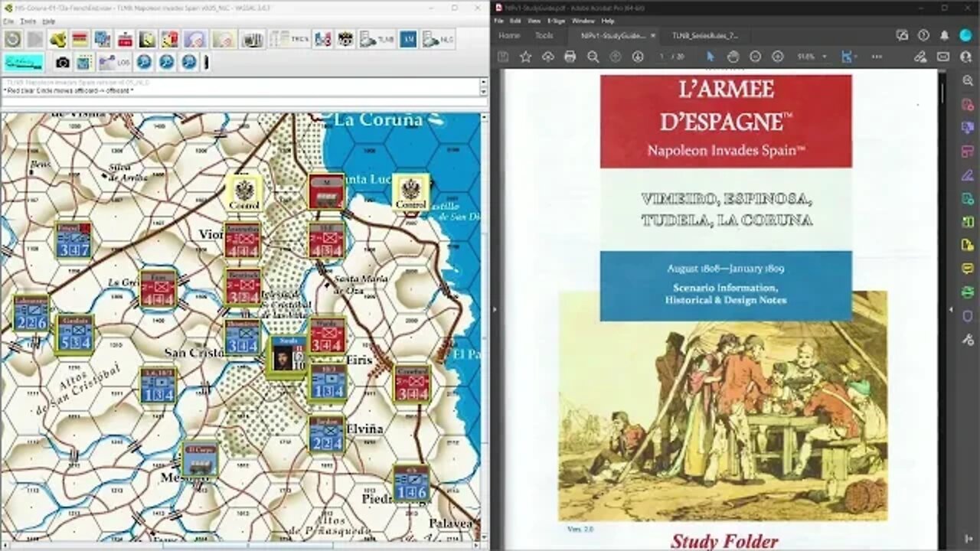The image size is (980, 551).
Task: Click the cyan signature banner button
Action: 24,62
